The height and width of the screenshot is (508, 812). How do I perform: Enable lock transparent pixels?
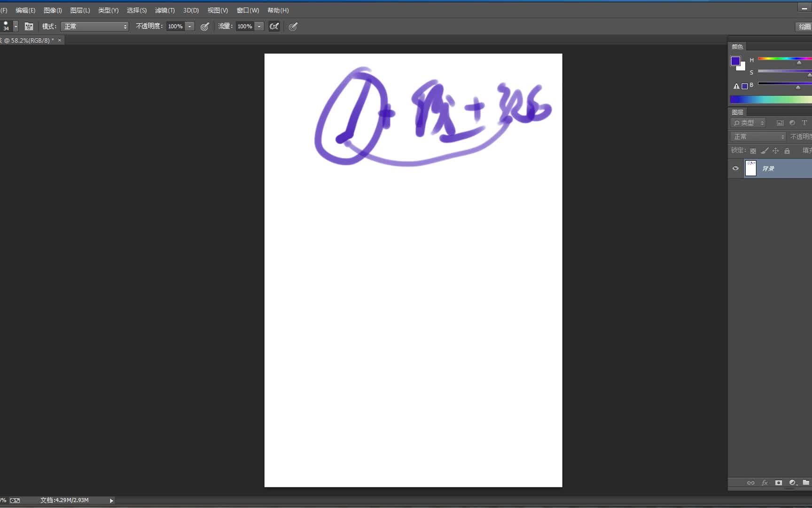tap(753, 151)
